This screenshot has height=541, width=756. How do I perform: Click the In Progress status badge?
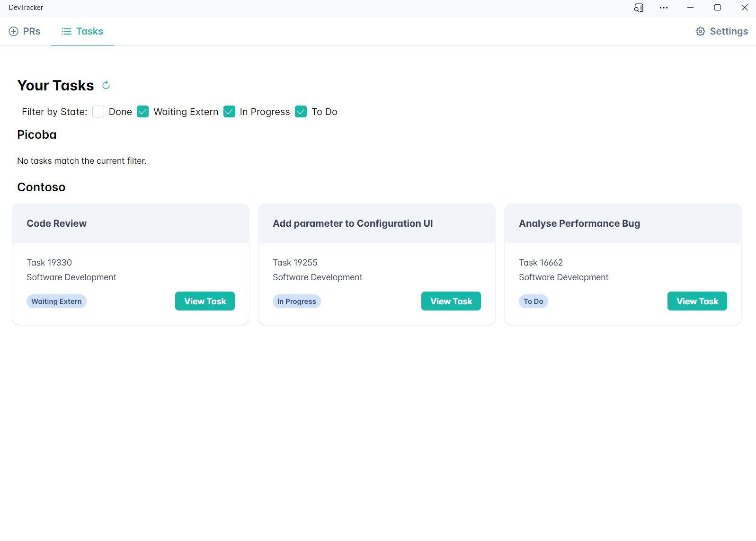(296, 302)
